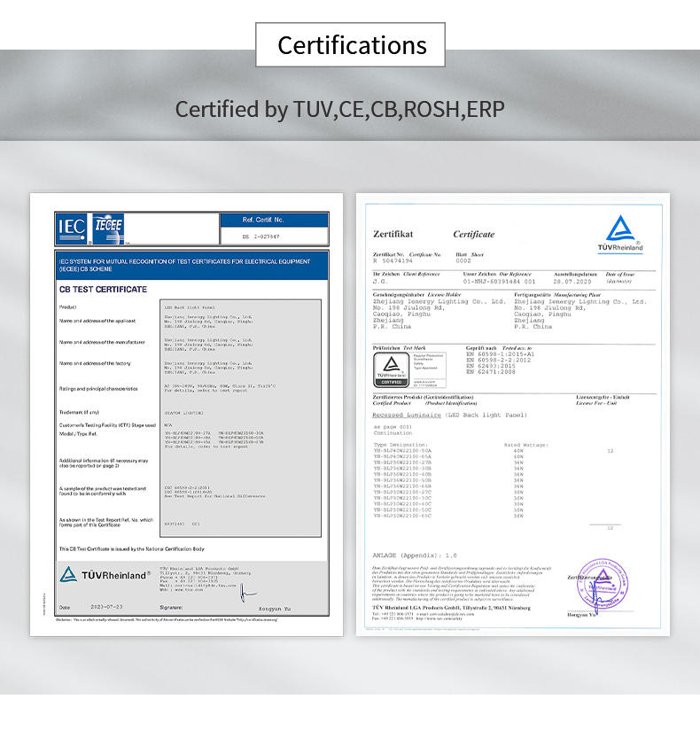Click Name and address of the manufacturer
This screenshot has width=700, height=730.
point(102,342)
